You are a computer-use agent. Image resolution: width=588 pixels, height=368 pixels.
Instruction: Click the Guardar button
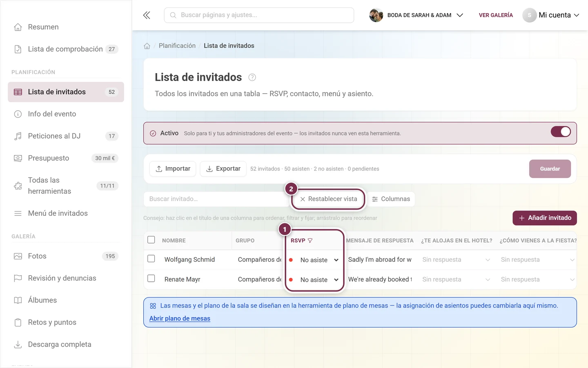pos(550,169)
